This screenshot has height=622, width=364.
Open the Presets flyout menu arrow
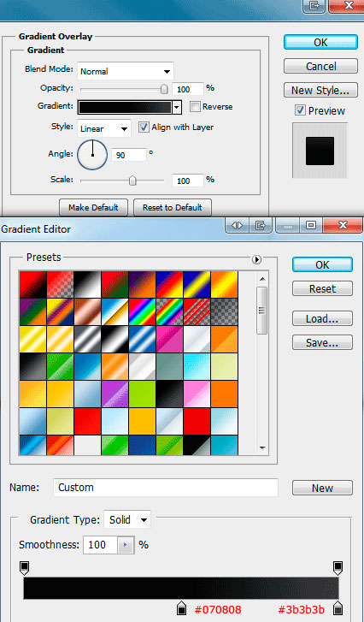click(256, 259)
